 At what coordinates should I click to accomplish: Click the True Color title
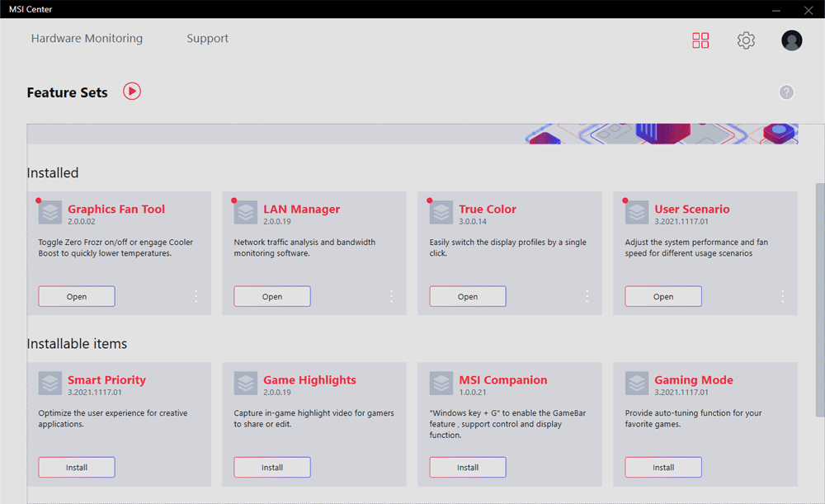click(488, 209)
